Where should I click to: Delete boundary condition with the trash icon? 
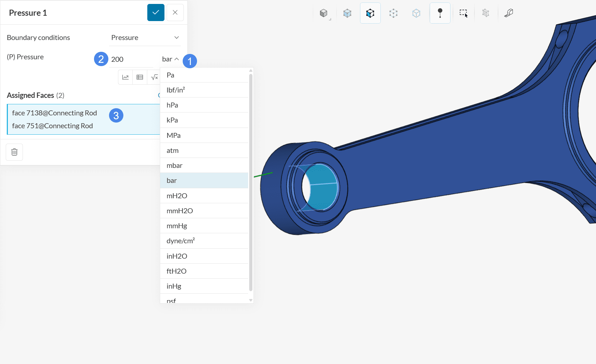click(x=14, y=152)
